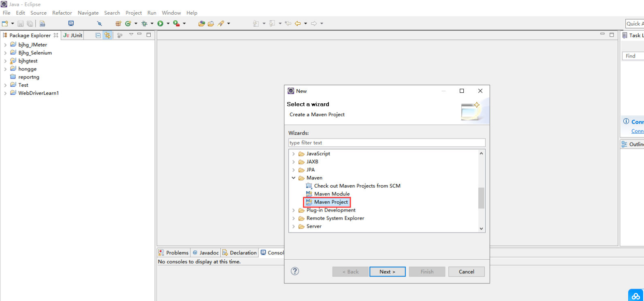Switch to the Javadoc tab
644x301 pixels.
click(x=205, y=252)
